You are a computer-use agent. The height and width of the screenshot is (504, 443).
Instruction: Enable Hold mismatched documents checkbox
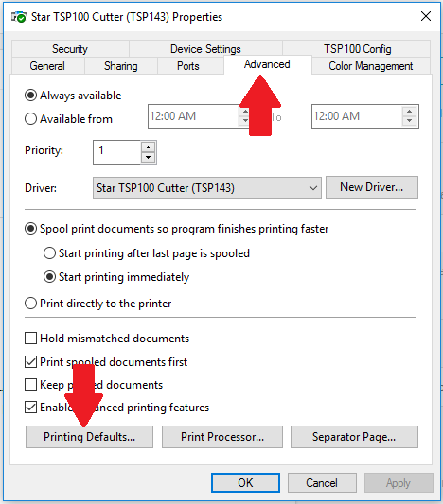(x=30, y=339)
